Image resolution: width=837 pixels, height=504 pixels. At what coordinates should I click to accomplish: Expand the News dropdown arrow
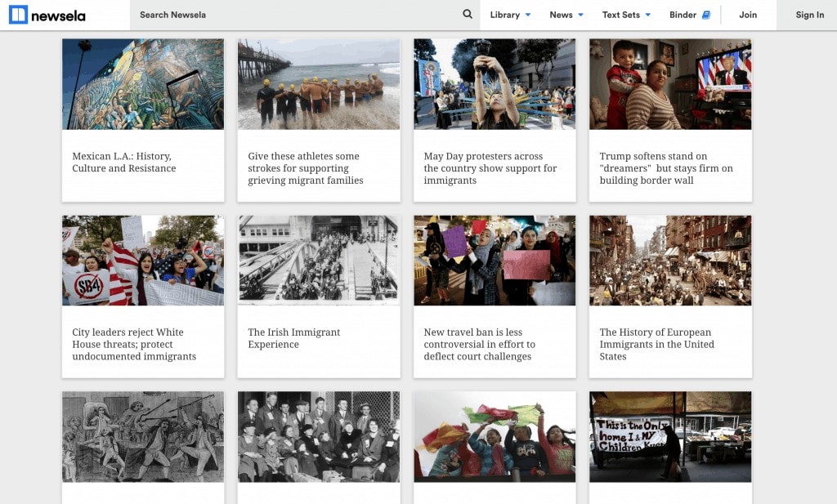pos(581,15)
